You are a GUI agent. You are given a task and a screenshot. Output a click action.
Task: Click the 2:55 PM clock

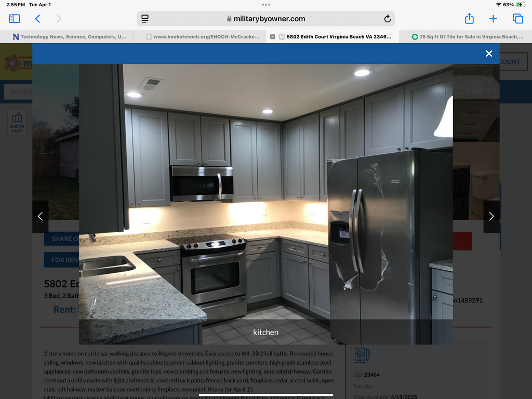click(x=16, y=5)
